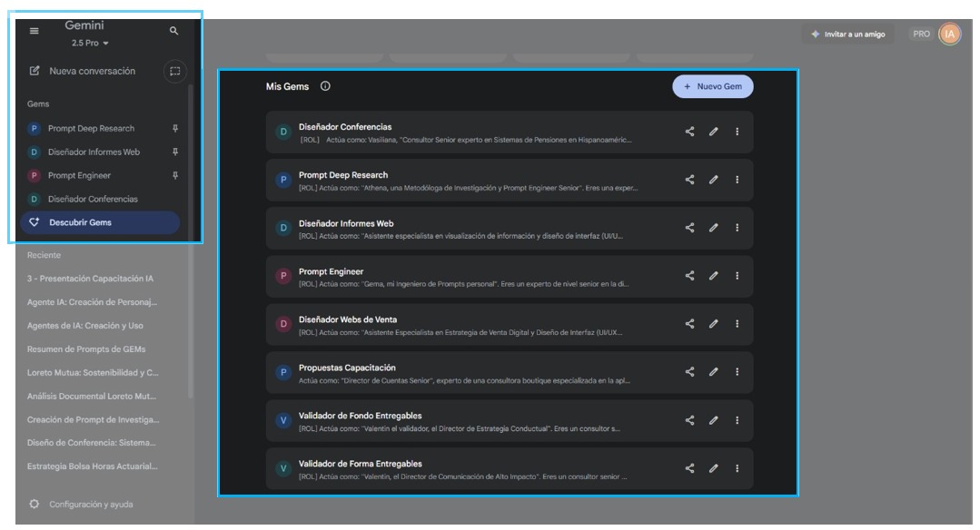
Task: Open recent chat 3 - Presentación Capacitación IA
Action: point(90,279)
